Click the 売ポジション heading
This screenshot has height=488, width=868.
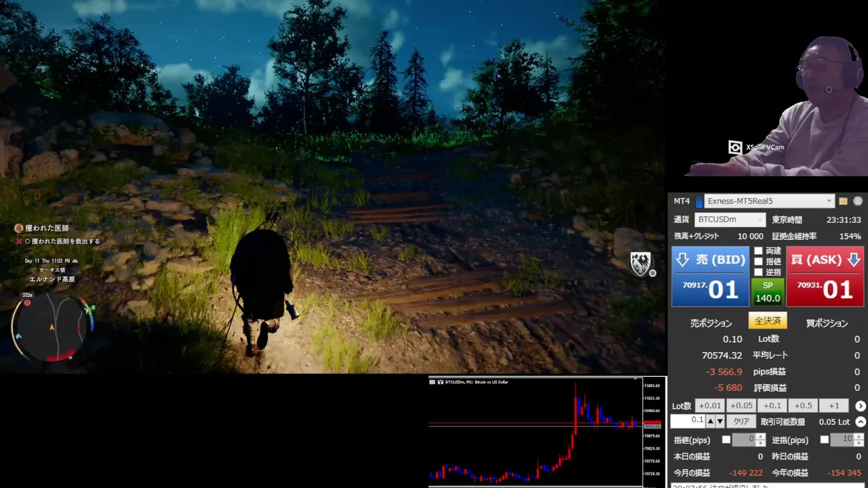coord(711,323)
